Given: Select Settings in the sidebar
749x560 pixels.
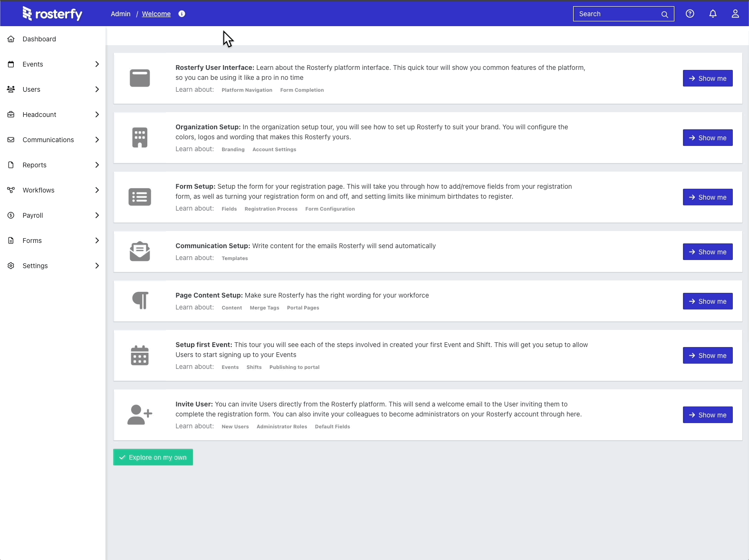Looking at the screenshot, I should click(53, 266).
